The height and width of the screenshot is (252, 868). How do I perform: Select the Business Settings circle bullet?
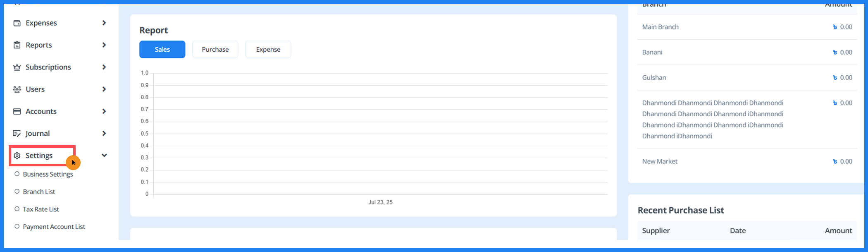pos(17,174)
